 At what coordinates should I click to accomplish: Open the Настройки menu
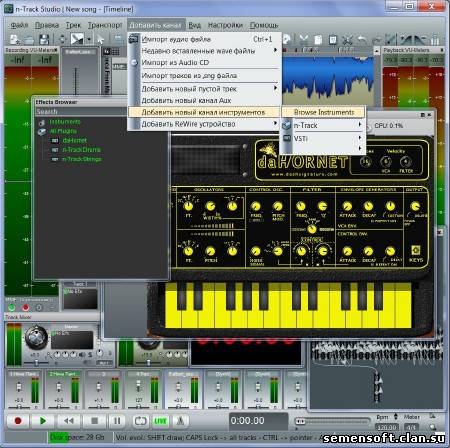tap(225, 25)
